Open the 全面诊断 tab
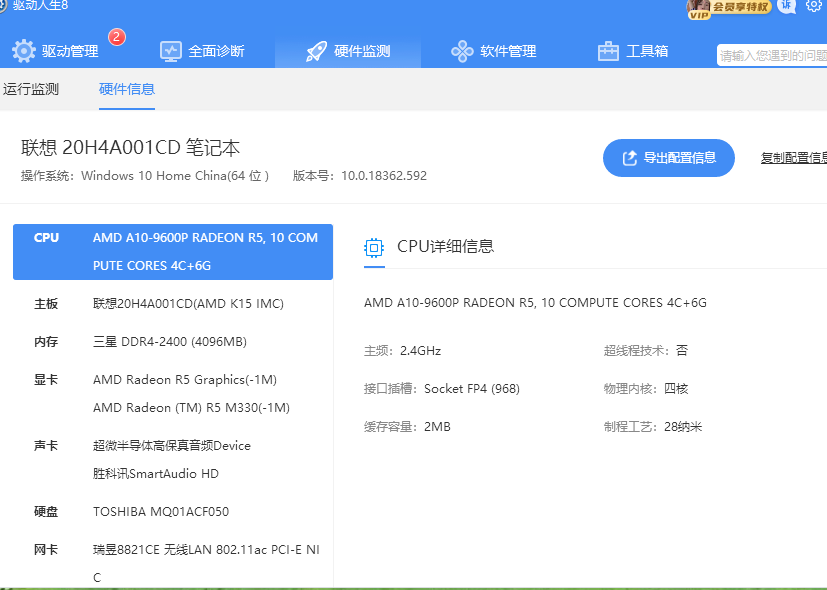 [203, 51]
